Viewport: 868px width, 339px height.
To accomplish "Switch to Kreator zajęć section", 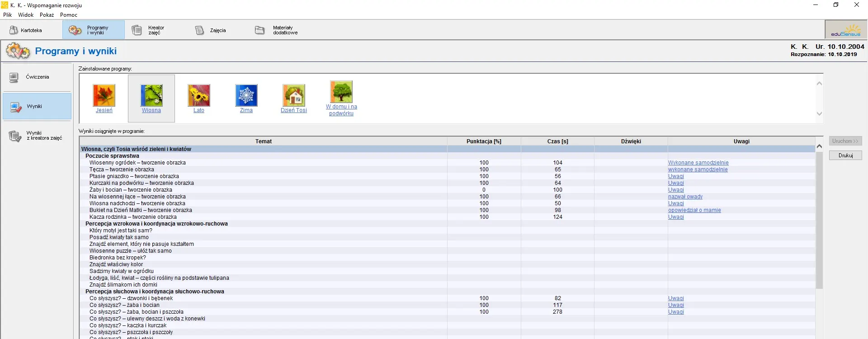I will 149,30.
